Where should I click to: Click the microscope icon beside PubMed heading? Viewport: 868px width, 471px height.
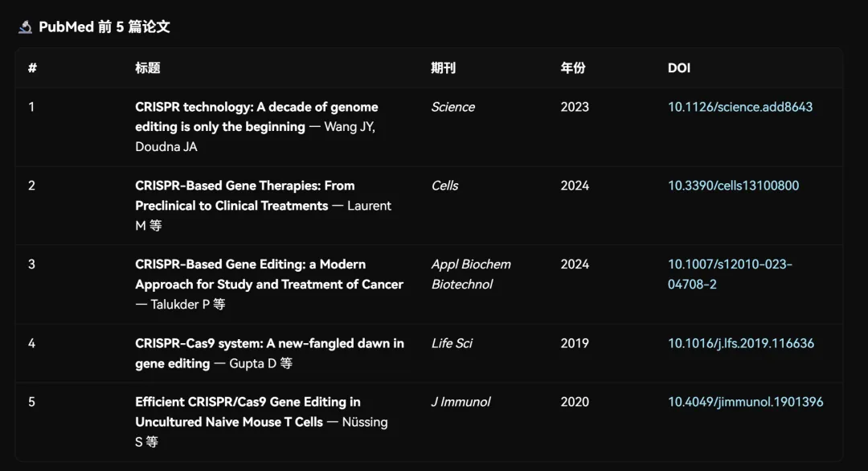(25, 27)
